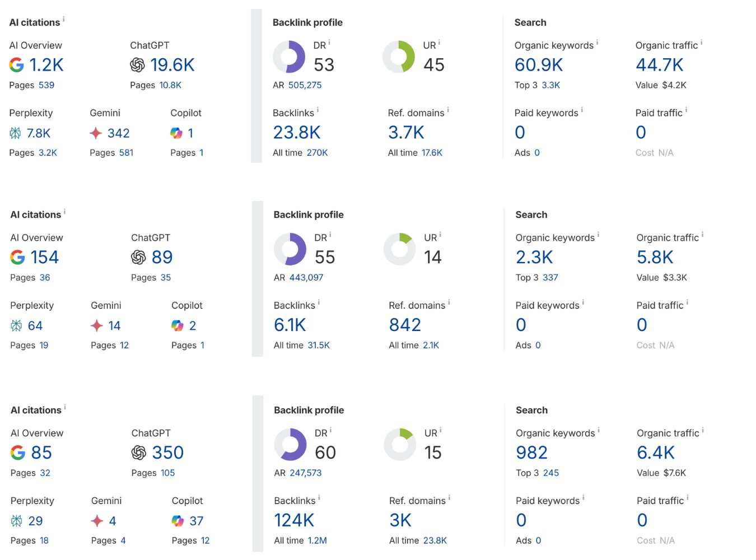Click the Perplexity icon showing 7.8K citations
The image size is (756, 560).
pos(17,133)
